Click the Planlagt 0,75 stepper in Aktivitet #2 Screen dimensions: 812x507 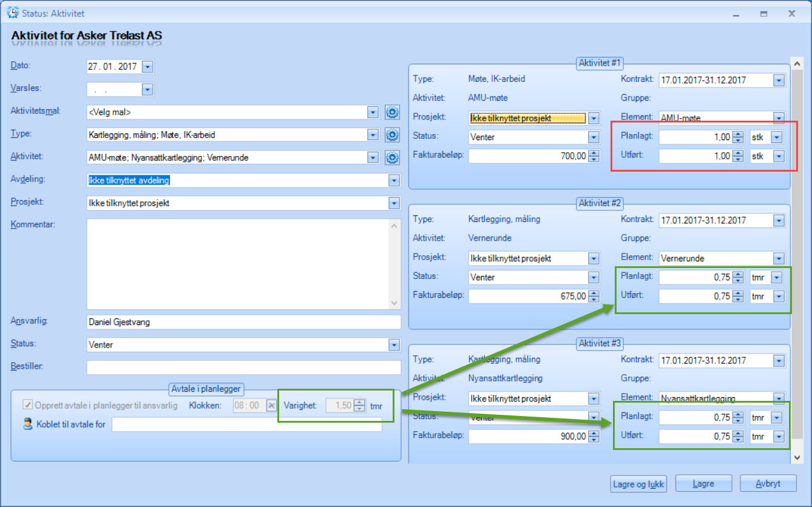[738, 277]
